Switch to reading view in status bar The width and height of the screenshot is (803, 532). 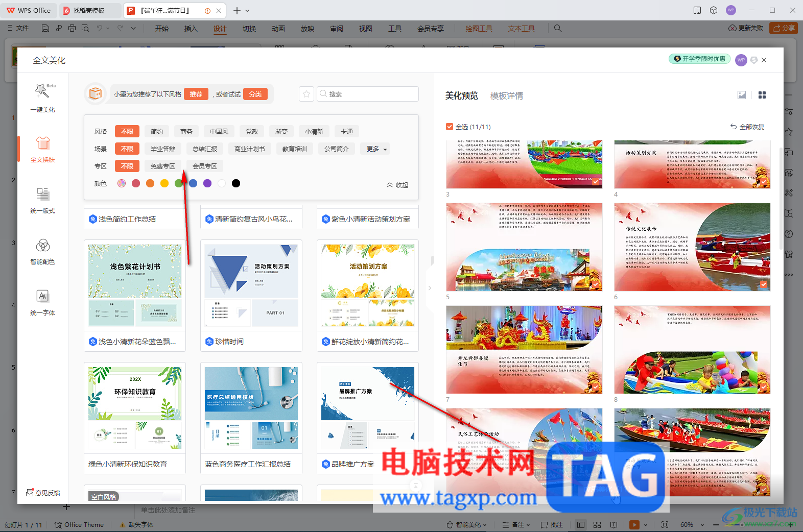[613, 525]
